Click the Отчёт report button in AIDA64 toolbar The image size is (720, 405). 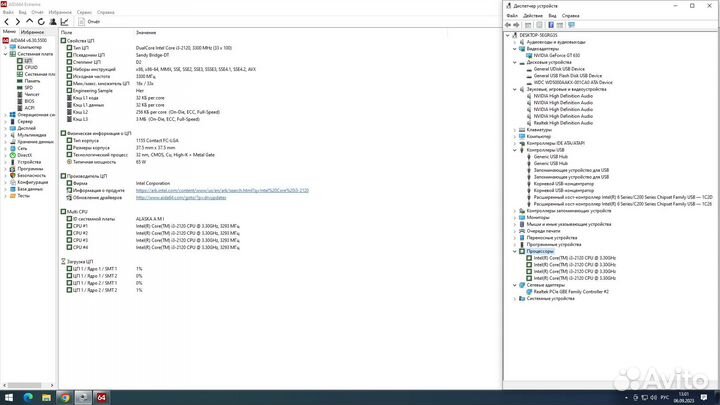tap(89, 22)
